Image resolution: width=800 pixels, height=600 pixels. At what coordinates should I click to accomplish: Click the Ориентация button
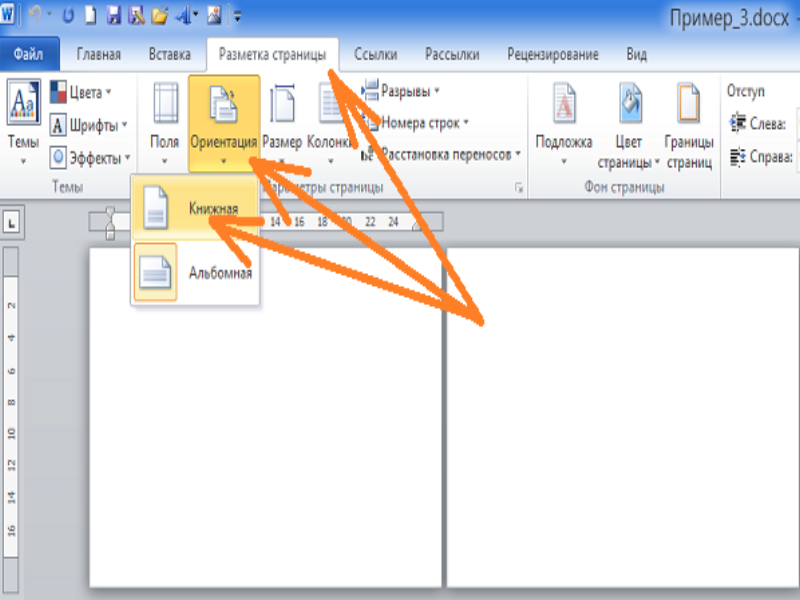tap(223, 122)
